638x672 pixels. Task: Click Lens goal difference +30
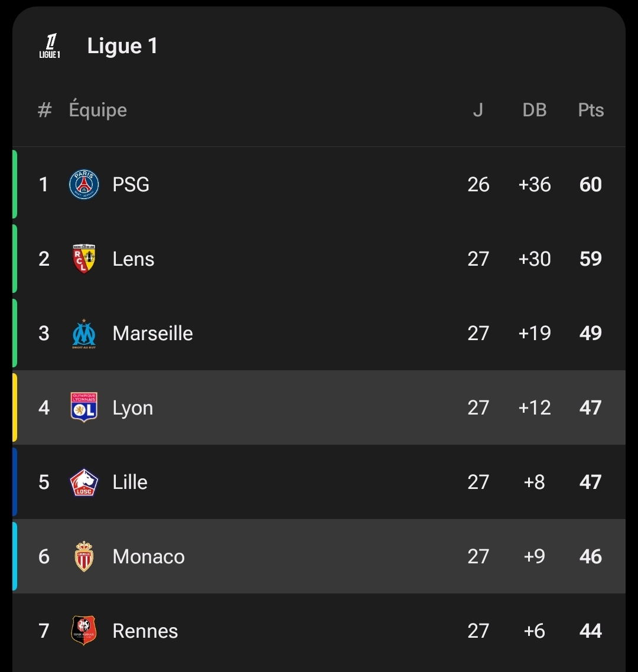[x=535, y=259]
